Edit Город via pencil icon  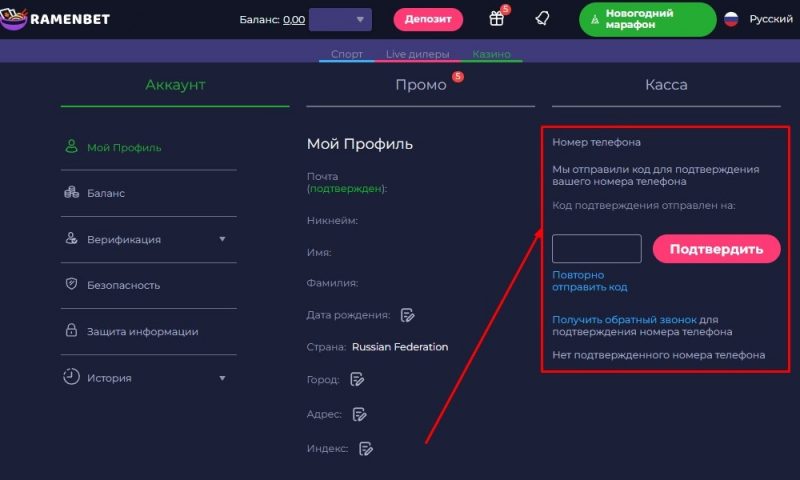357,380
